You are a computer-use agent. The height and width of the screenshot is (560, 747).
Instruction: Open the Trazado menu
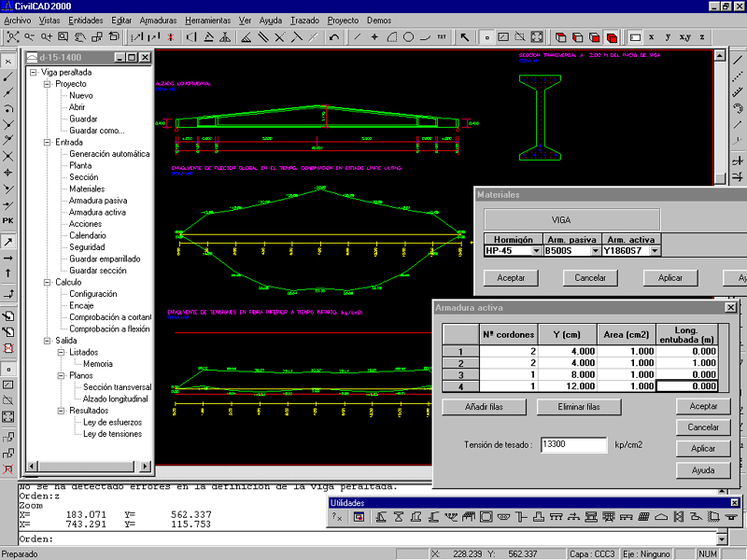(304, 20)
